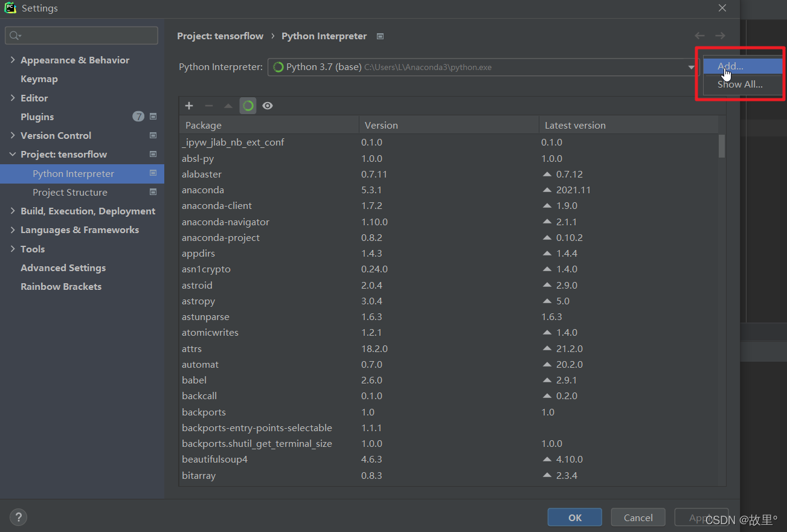The image size is (787, 532).
Task: Click the upgrade arrow beside alabaster 0.7.12
Action: click(547, 174)
